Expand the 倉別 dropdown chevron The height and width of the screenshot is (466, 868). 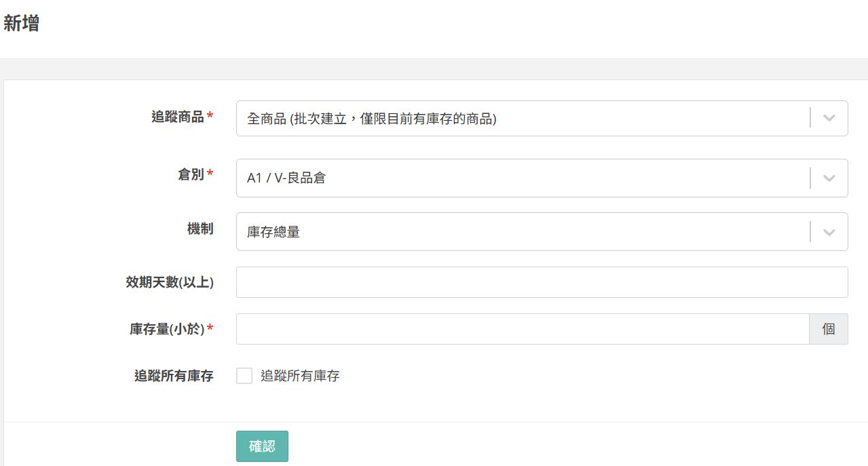click(x=829, y=178)
